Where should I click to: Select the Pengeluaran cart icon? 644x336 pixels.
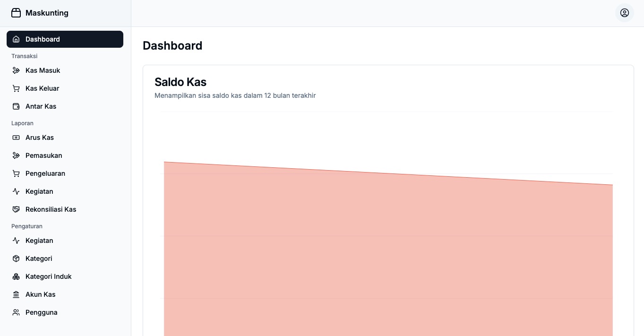click(x=16, y=173)
